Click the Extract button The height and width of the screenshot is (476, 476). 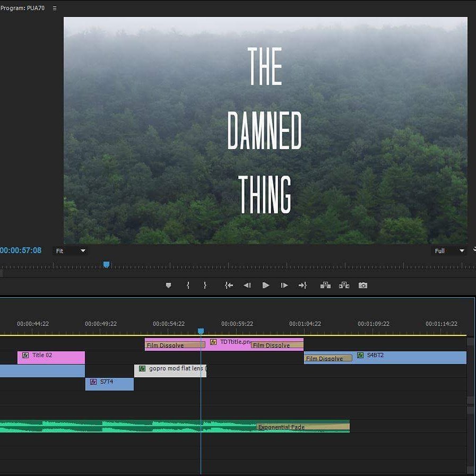344,285
